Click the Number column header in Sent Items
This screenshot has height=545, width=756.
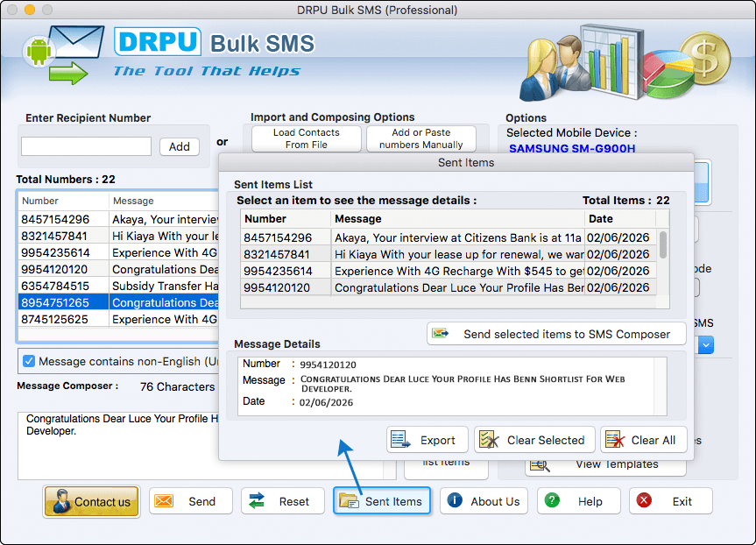(x=286, y=219)
